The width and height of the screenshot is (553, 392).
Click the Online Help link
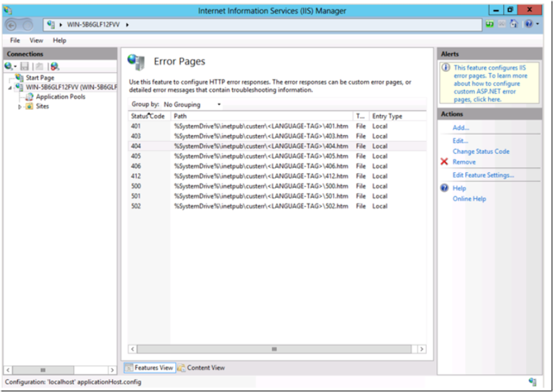coord(469,199)
